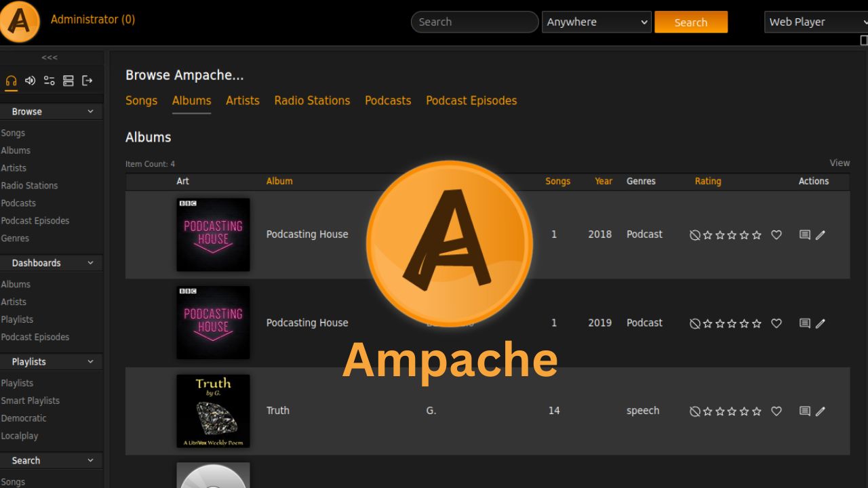
Task: Open Podcasting House 2019 cover art
Action: [x=213, y=323]
